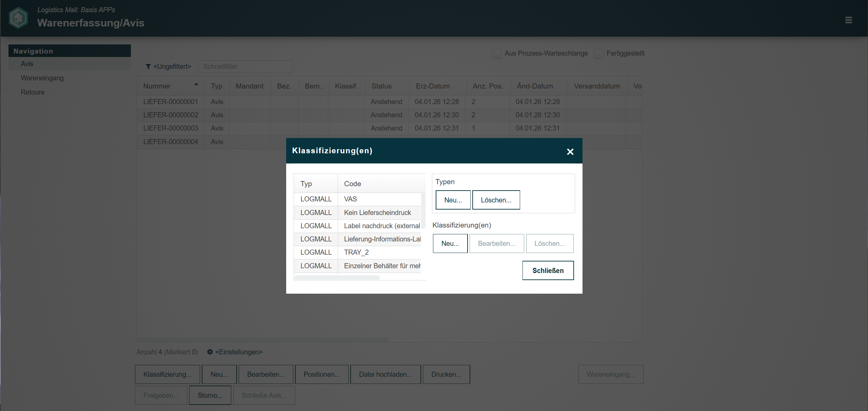Screen dimensions: 868x411
Task: Close the Klassifizierung(en) dialog with X icon
Action: (x=570, y=152)
